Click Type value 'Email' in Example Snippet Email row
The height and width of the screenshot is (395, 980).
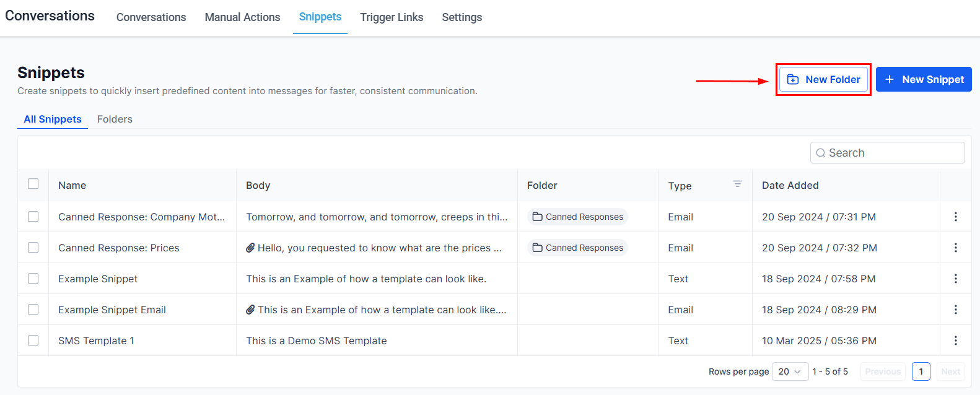coord(680,310)
